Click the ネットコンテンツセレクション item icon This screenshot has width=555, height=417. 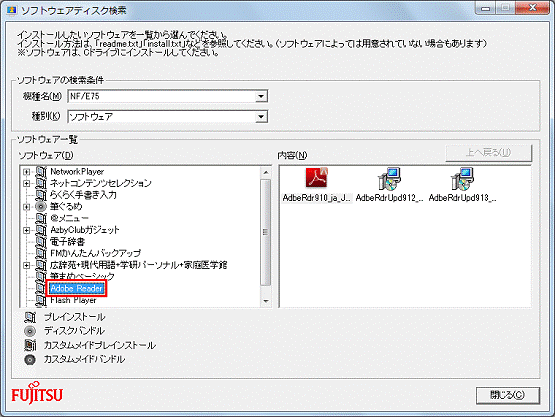point(41,183)
